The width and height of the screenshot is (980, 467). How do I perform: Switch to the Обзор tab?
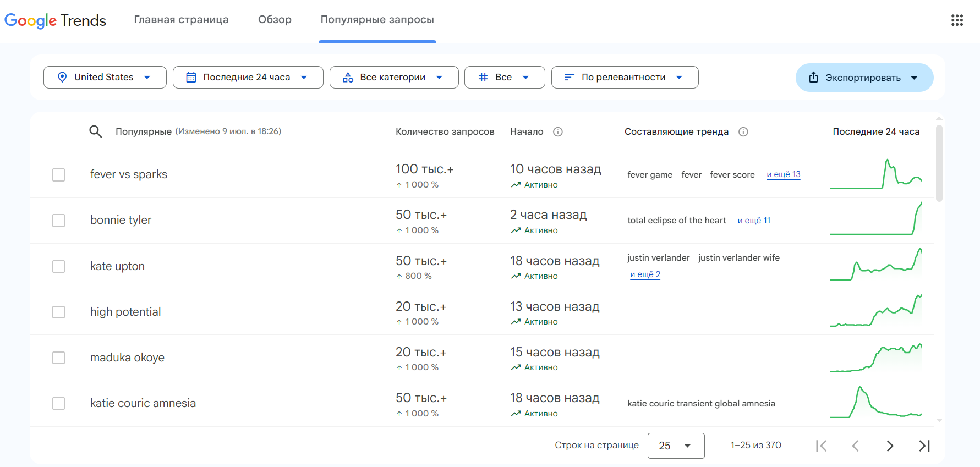coord(275,20)
